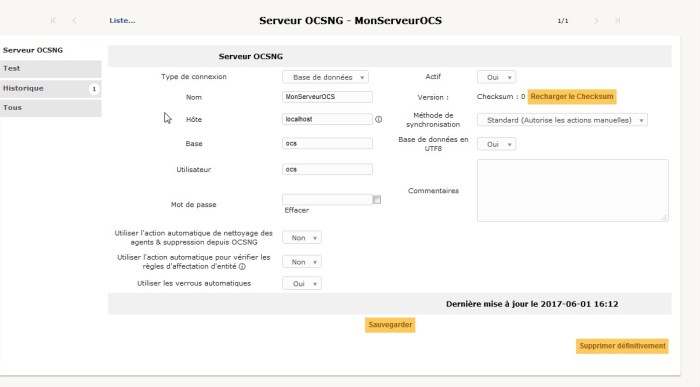
Task: Go to next record arrow
Action: (596, 21)
